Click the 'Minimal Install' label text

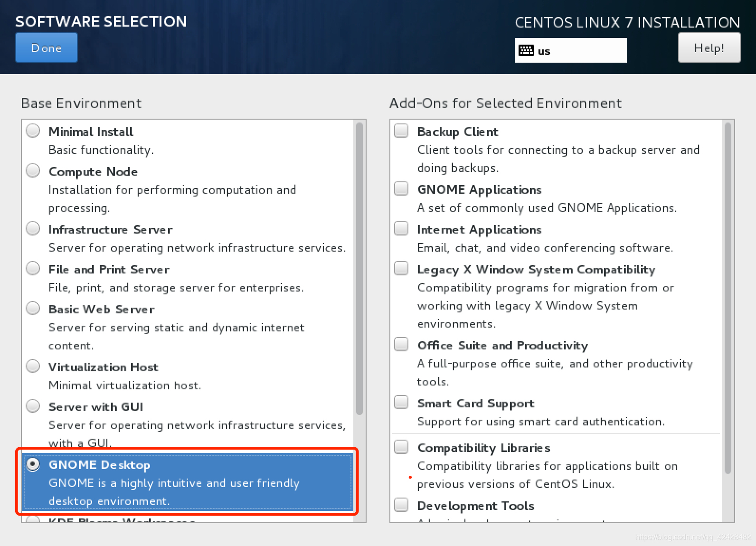point(91,132)
